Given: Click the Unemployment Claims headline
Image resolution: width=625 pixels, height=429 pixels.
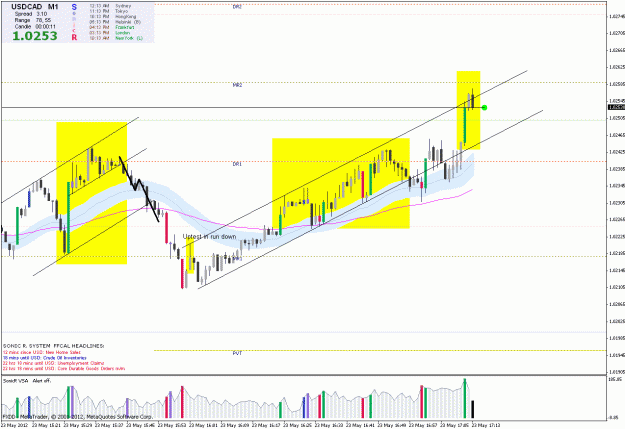Looking at the screenshot, I should click(53, 363).
